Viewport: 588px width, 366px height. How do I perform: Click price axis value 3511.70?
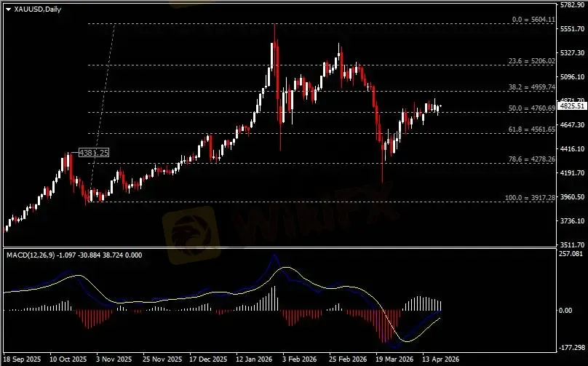(x=572, y=244)
